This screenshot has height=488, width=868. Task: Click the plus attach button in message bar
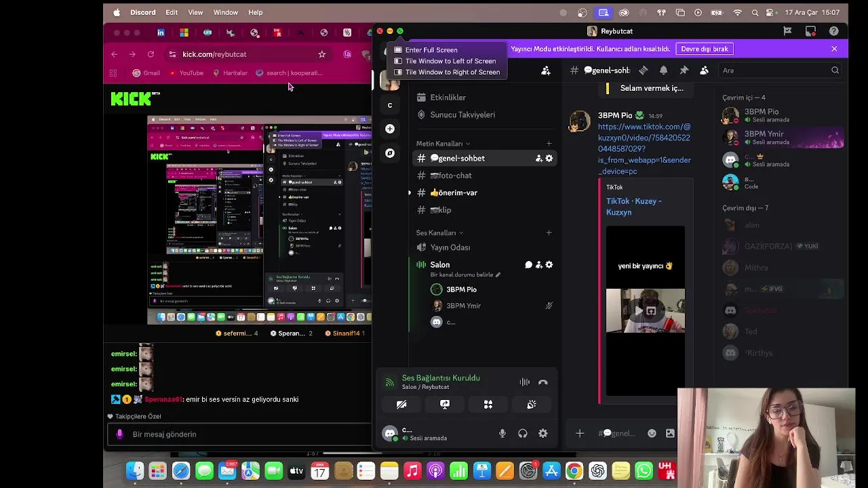(x=580, y=434)
